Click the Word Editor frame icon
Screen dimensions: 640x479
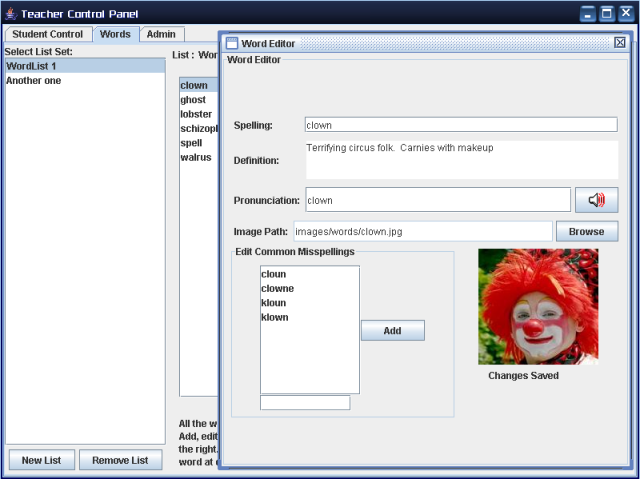pyautogui.click(x=232, y=43)
